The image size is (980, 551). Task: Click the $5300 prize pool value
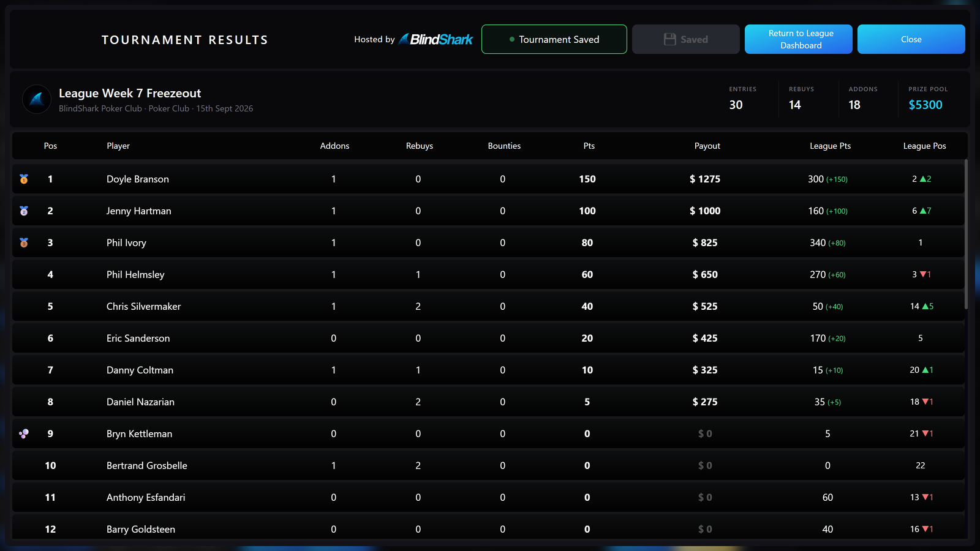[925, 105]
